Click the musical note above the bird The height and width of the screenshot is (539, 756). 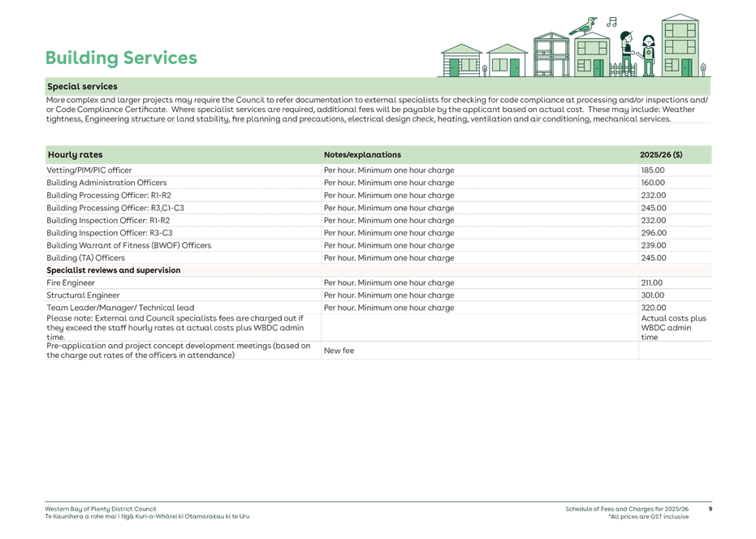tap(613, 20)
